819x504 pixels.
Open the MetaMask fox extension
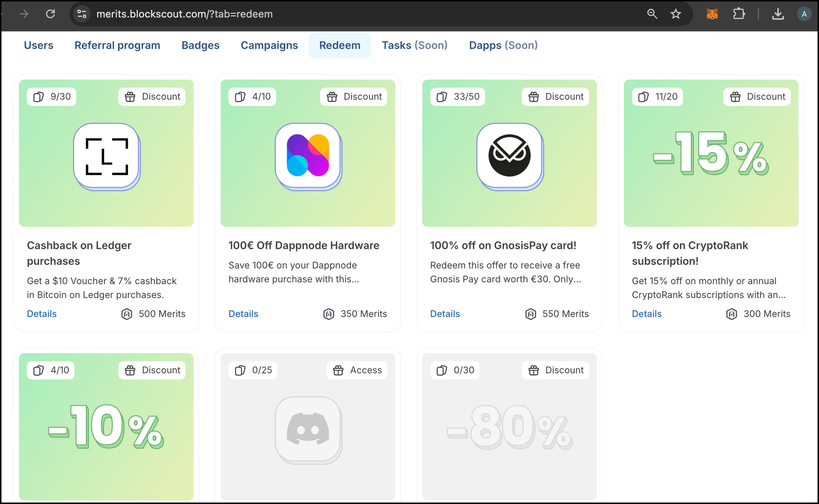(712, 14)
